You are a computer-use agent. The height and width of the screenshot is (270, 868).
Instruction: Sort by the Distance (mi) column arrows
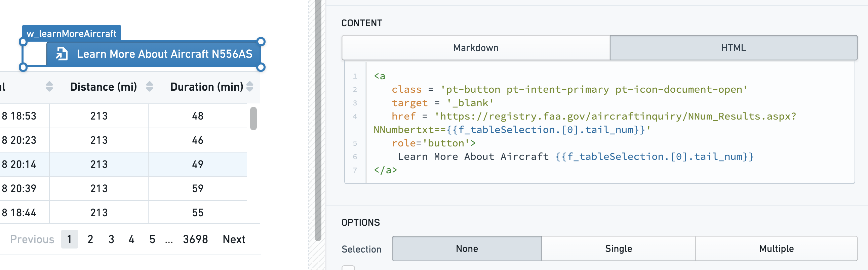[x=150, y=87]
